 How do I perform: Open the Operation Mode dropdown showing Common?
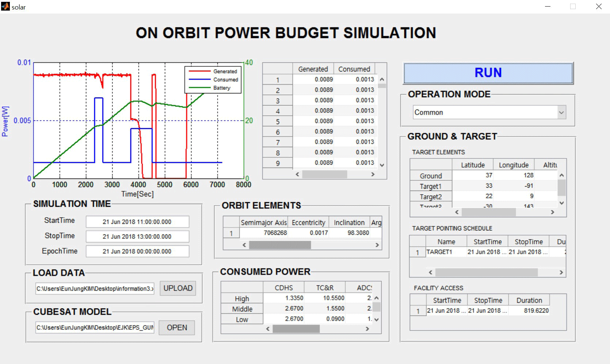click(489, 112)
